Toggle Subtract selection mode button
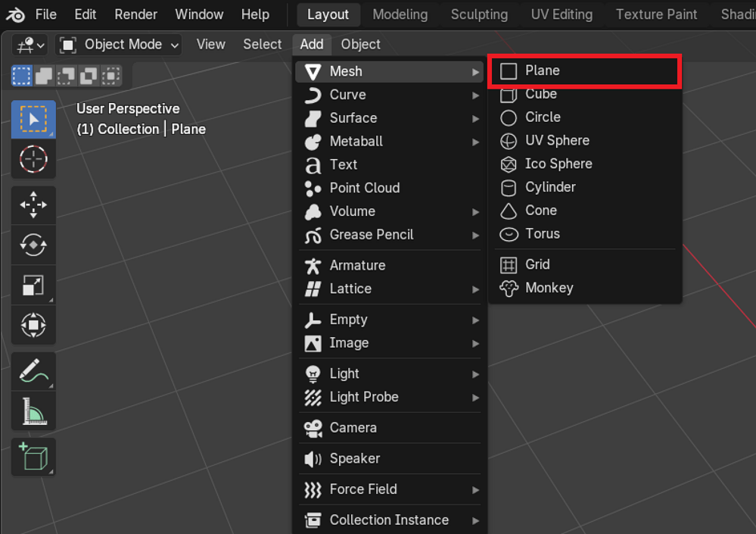This screenshot has height=534, width=756. tap(67, 76)
